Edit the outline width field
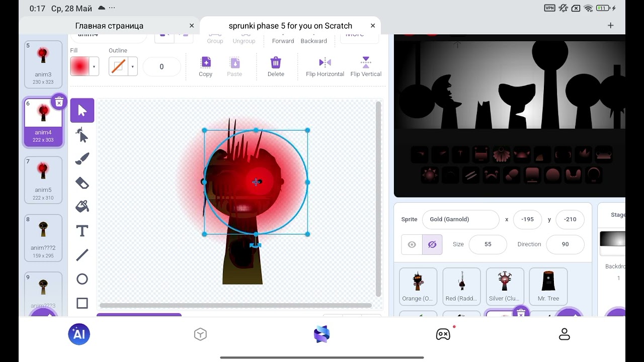The width and height of the screenshot is (644, 362). pyautogui.click(x=162, y=66)
